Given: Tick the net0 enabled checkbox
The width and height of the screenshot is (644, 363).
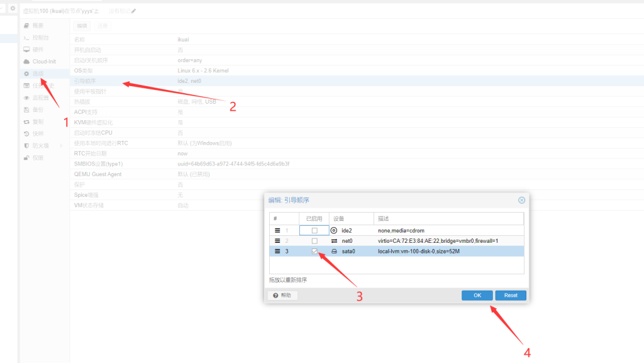Looking at the screenshot, I should pyautogui.click(x=314, y=241).
